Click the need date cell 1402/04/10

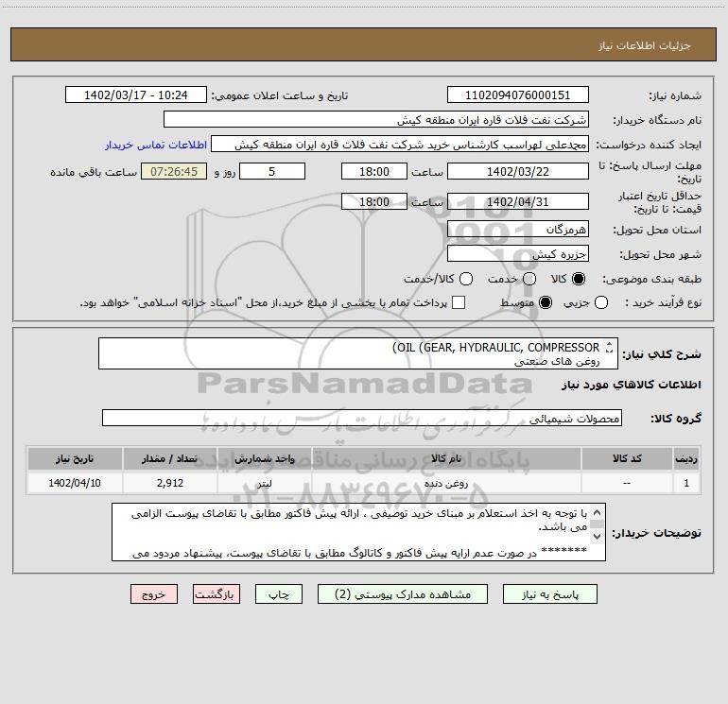click(75, 483)
